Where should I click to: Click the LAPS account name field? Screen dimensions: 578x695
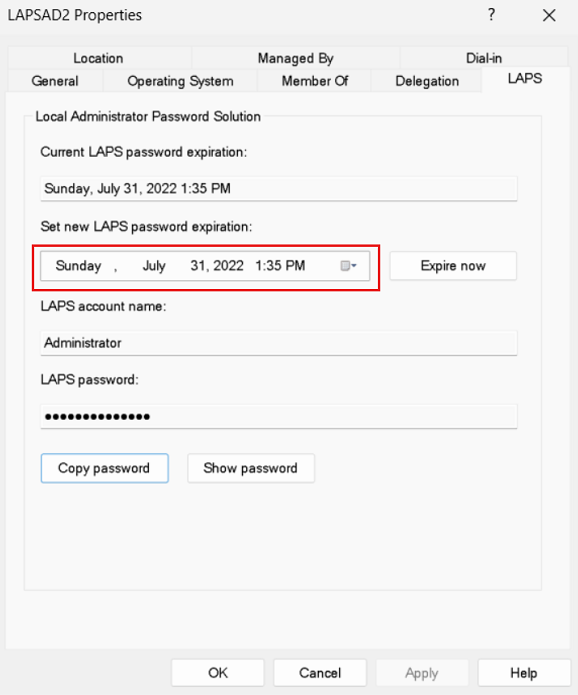coord(279,343)
